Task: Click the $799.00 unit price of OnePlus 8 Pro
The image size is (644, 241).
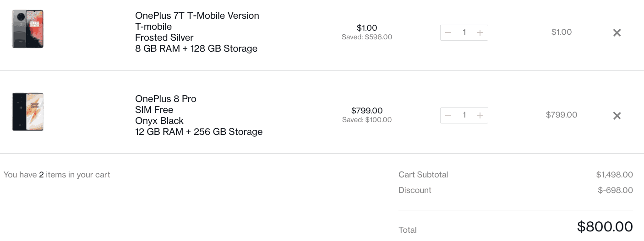Action: point(367,111)
